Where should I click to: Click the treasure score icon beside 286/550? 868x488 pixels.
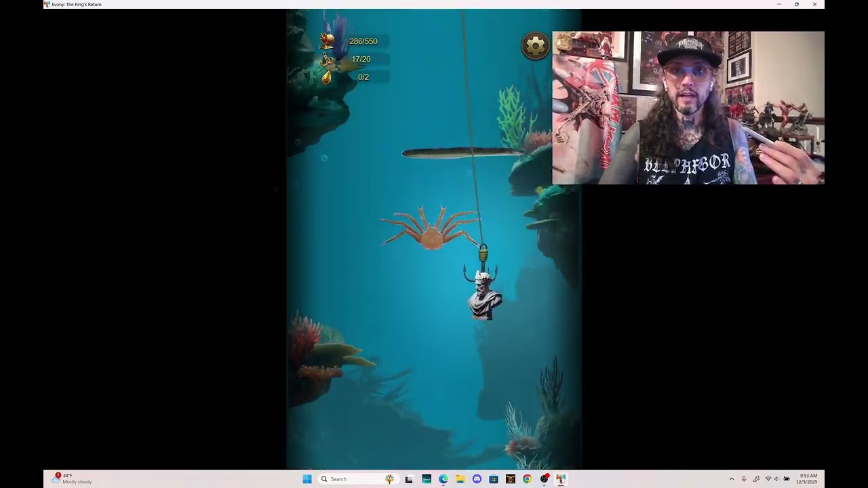click(328, 41)
